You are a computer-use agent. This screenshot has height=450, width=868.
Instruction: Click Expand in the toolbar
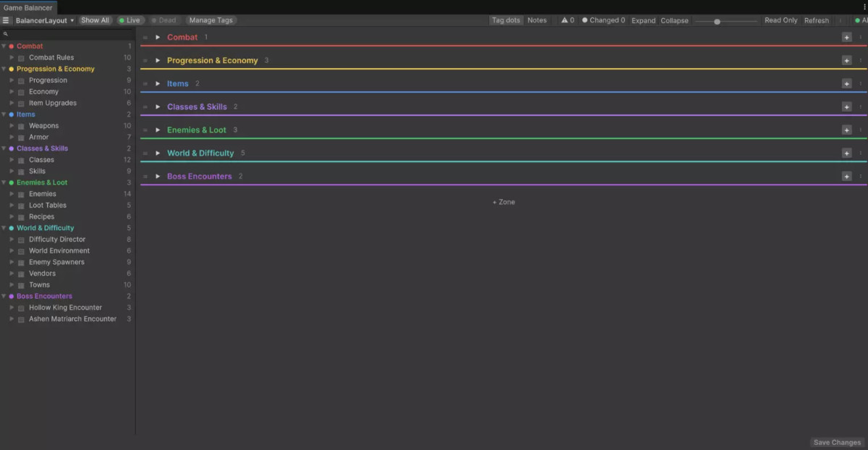click(x=644, y=20)
